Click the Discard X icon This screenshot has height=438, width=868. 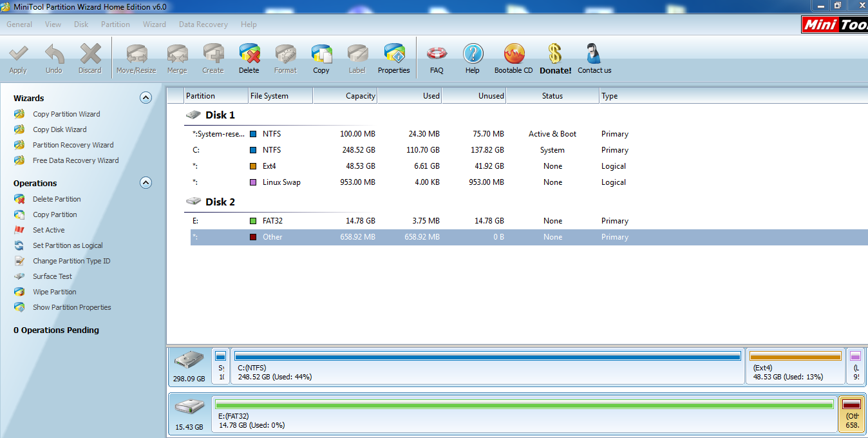pyautogui.click(x=90, y=54)
